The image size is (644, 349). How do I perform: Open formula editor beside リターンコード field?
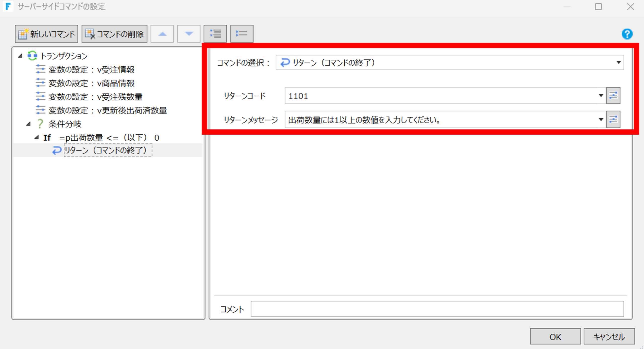613,96
